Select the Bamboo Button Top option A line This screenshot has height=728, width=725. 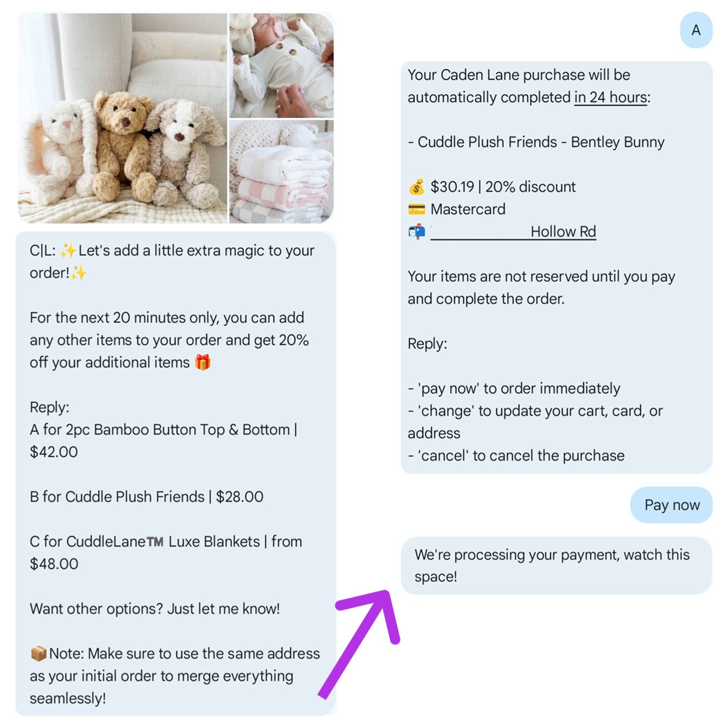pos(163,440)
